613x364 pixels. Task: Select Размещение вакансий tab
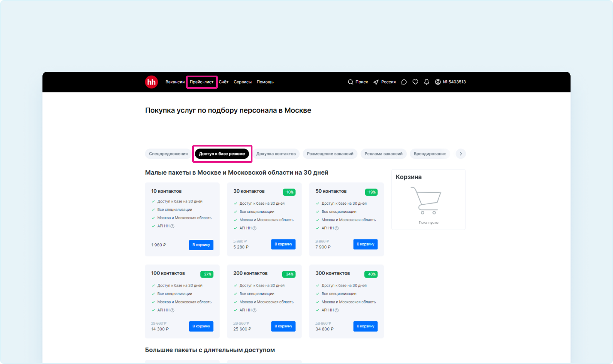[x=330, y=154]
